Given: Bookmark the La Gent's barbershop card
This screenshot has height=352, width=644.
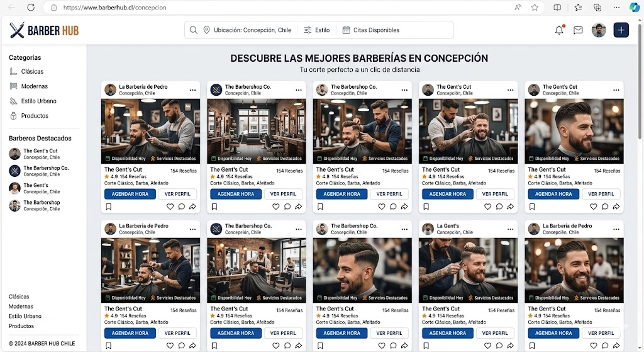Looking at the screenshot, I should tap(426, 346).
